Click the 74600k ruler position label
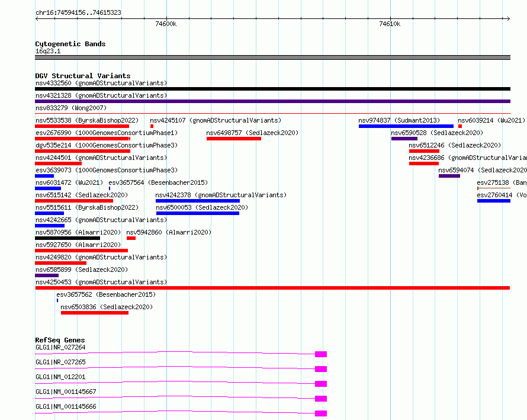 166,24
